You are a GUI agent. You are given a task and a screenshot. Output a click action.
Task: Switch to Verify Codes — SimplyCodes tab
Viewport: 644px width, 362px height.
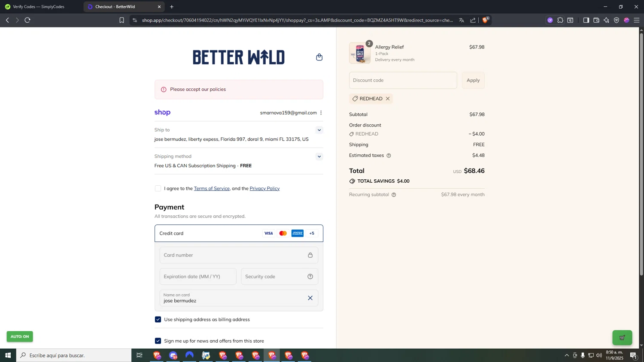[39, 7]
